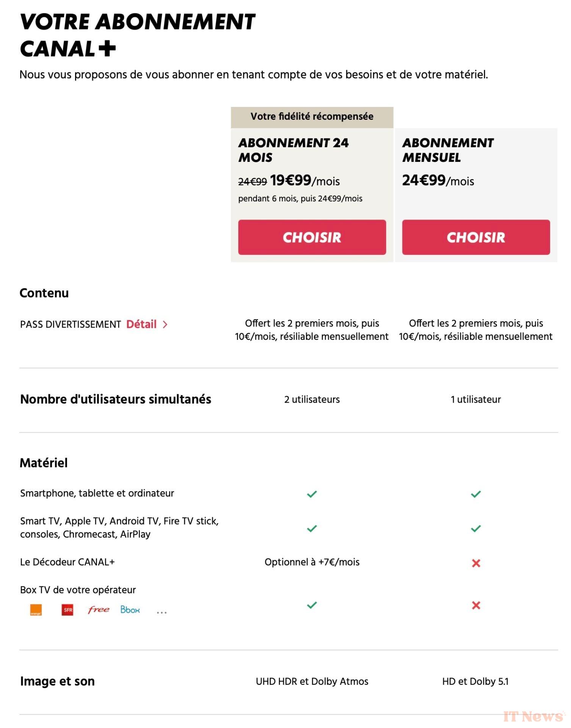Click the Optionnel à +7€/mois decoder option
571x728 pixels.
[312, 562]
